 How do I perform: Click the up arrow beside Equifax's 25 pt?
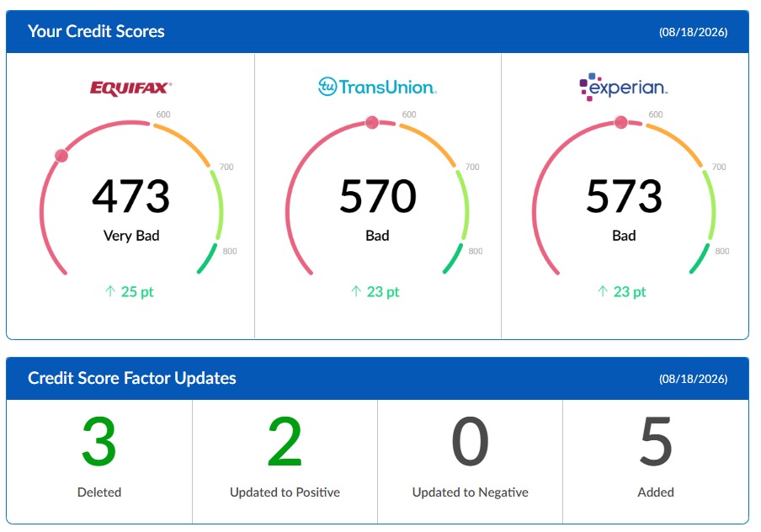pyautogui.click(x=110, y=291)
